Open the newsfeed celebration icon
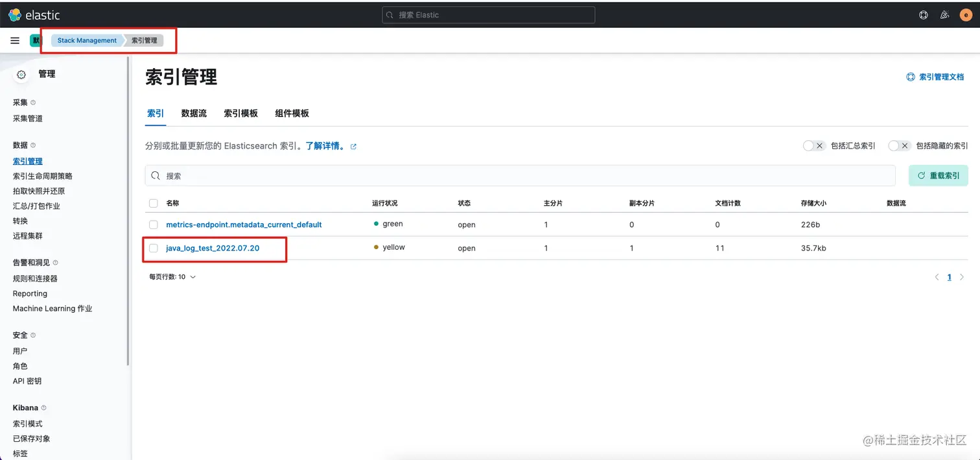The height and width of the screenshot is (460, 980). pos(945,14)
